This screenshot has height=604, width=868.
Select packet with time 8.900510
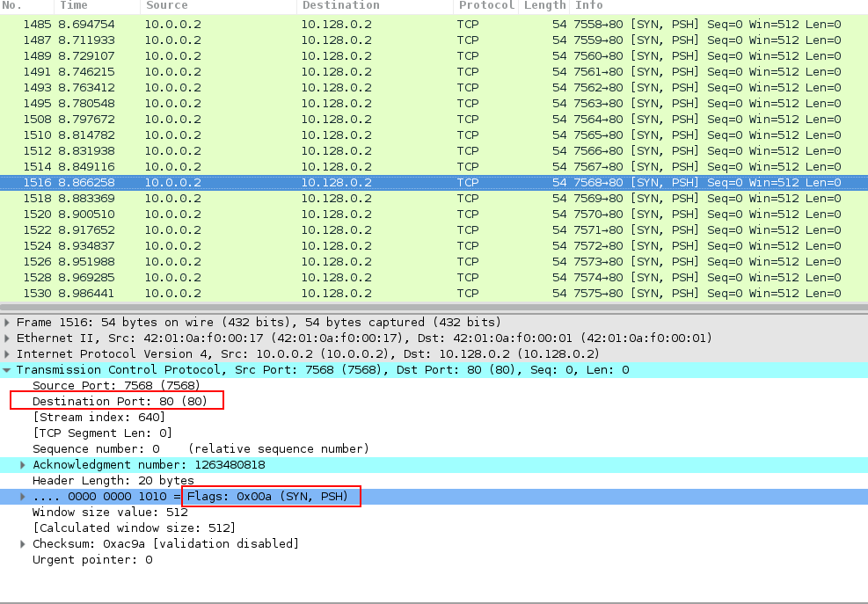tap(434, 215)
